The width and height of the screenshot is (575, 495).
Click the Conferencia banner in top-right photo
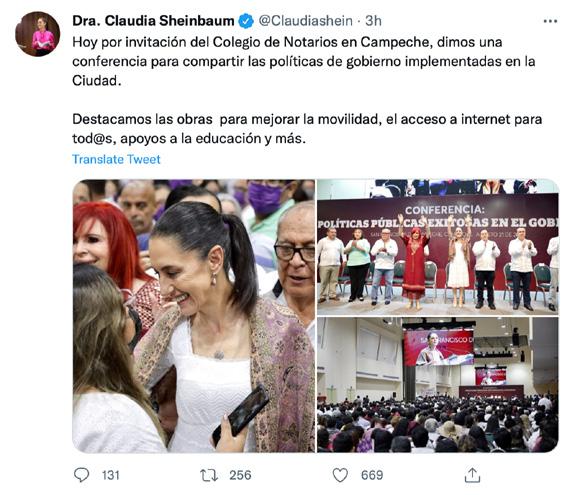pos(438,216)
